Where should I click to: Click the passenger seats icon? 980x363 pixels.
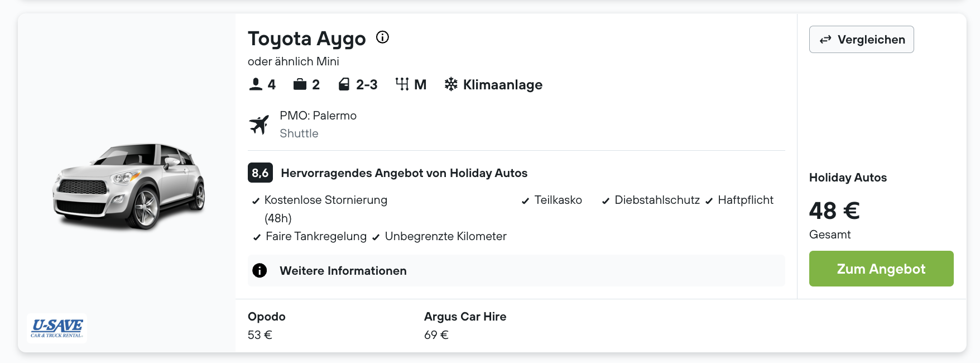click(256, 84)
